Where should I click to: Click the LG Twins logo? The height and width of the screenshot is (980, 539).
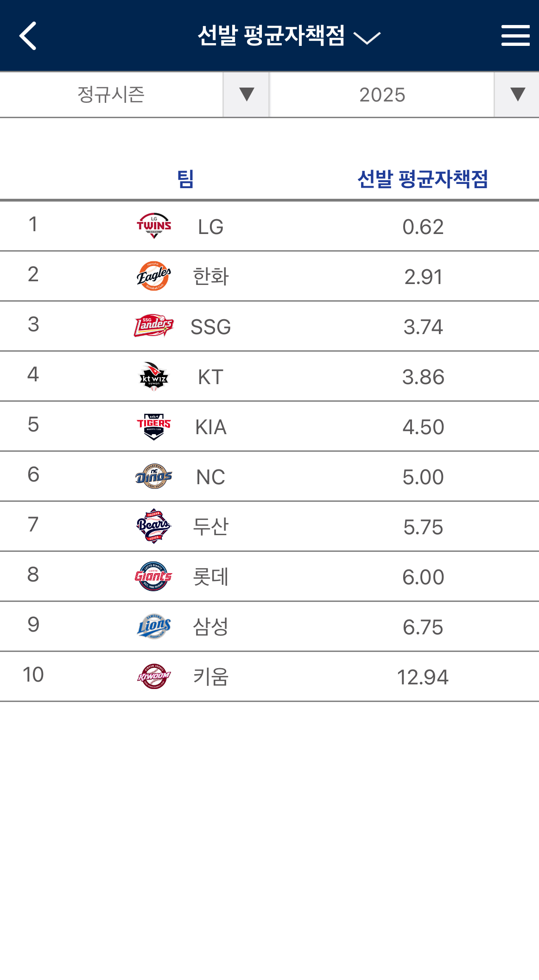(x=154, y=226)
